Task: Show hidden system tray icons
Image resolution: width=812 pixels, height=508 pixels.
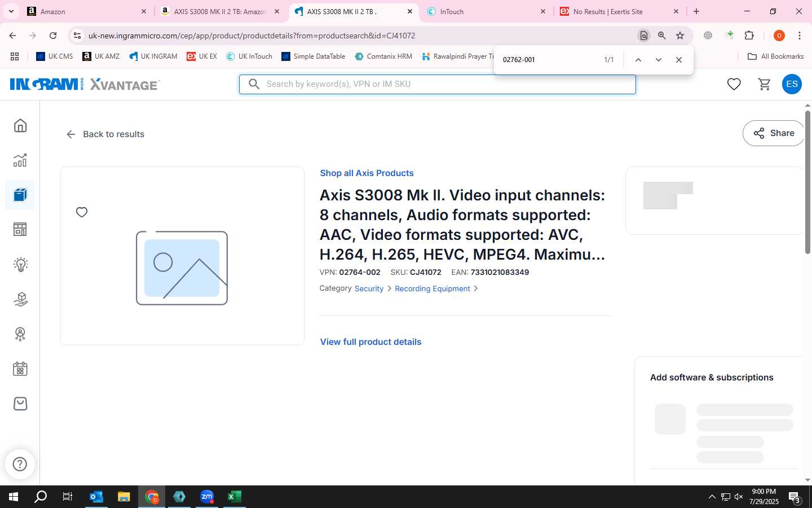Action: [x=712, y=497]
